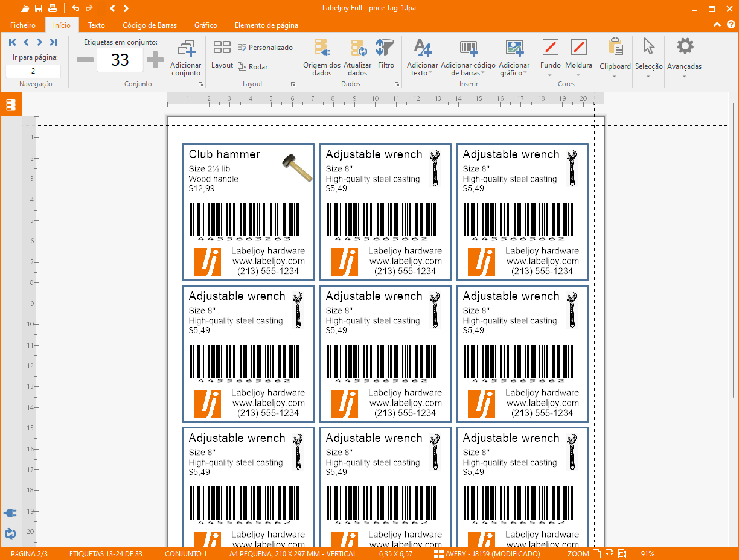Select the Club hammer label
Image resolution: width=739 pixels, height=560 pixels.
click(x=249, y=212)
